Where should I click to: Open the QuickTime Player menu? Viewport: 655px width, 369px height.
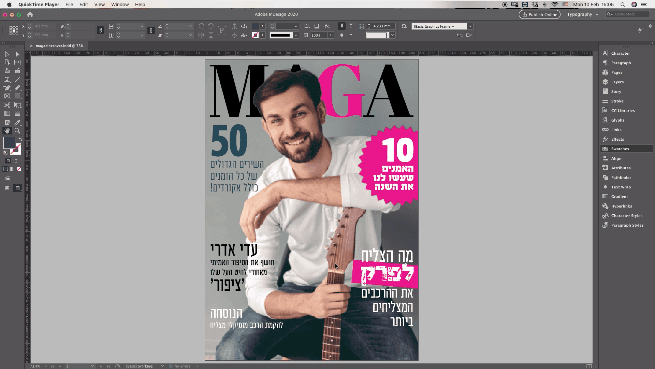coord(39,4)
